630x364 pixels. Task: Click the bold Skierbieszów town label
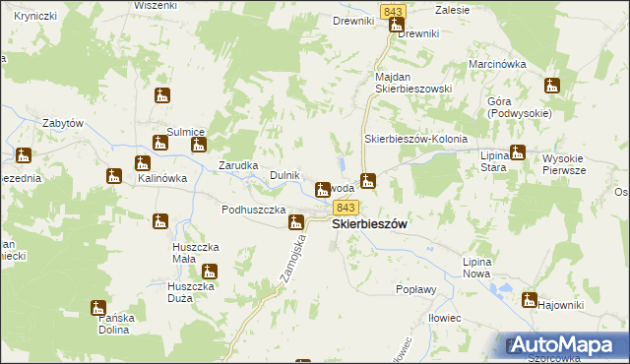[x=370, y=224]
